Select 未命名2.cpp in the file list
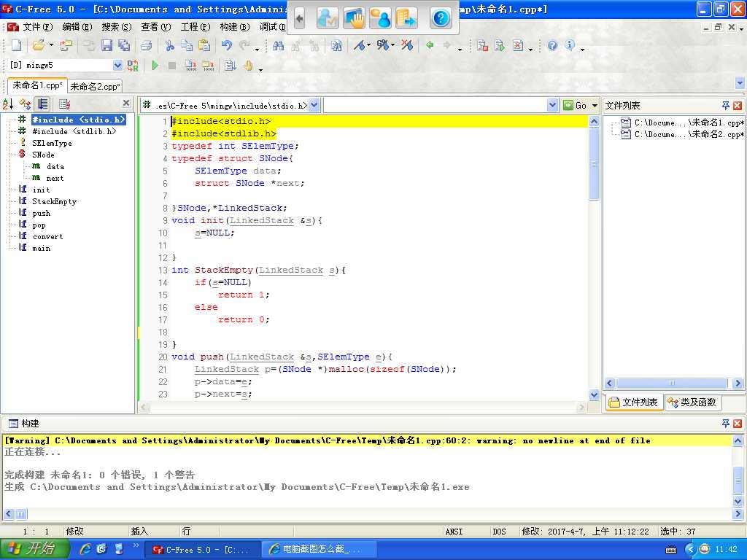The image size is (747, 560). tap(689, 134)
